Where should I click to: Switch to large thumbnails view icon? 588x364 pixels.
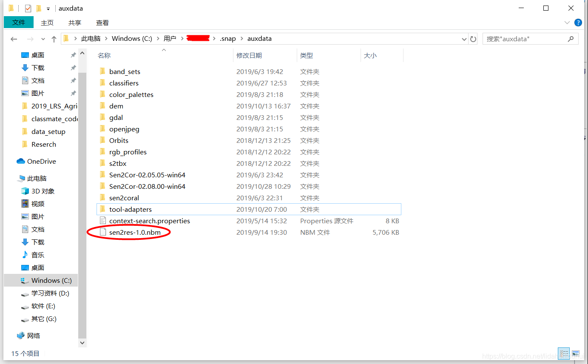point(576,353)
